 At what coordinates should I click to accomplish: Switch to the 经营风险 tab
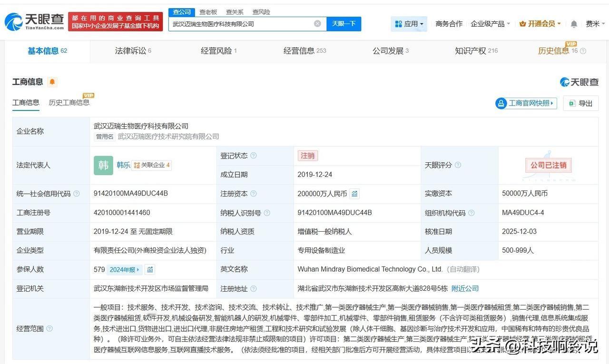(219, 51)
